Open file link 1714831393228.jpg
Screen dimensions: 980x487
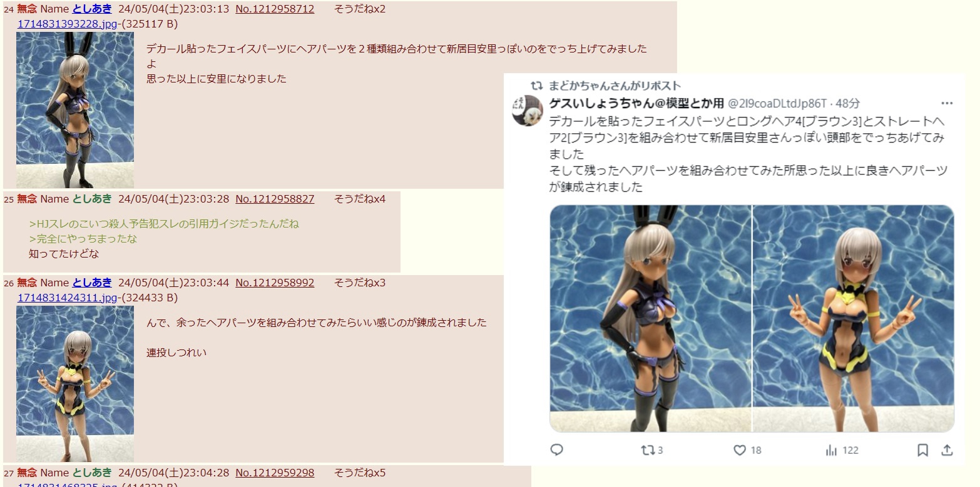(x=67, y=24)
